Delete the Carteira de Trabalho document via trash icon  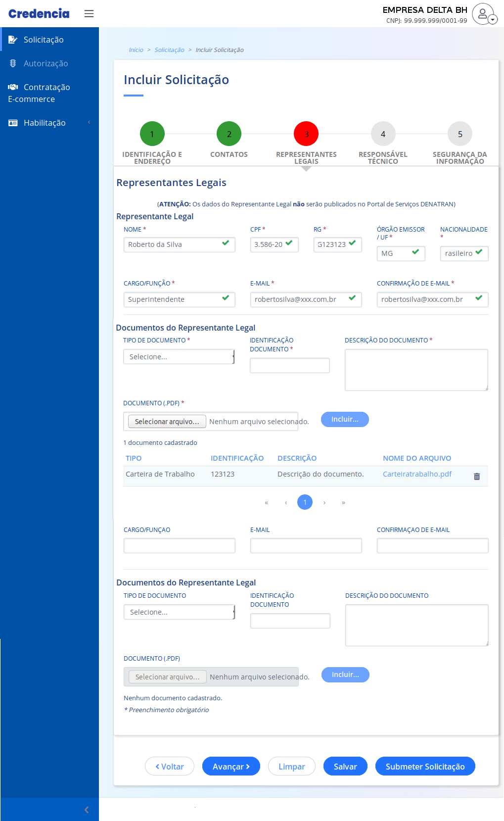[x=477, y=476]
